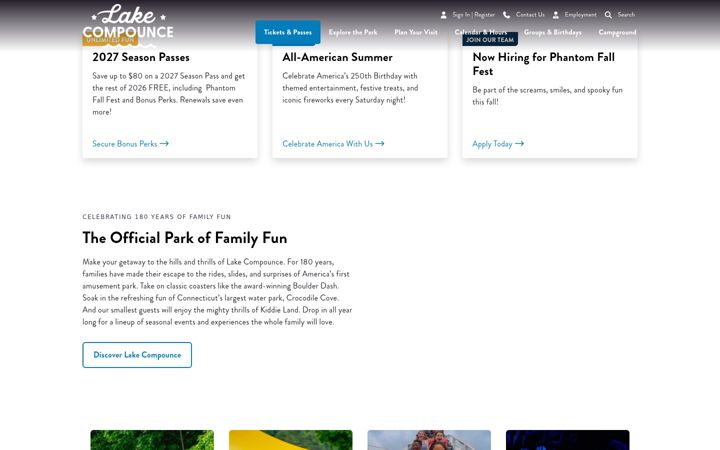Click the Secure Bonus Perks link

[x=130, y=144]
